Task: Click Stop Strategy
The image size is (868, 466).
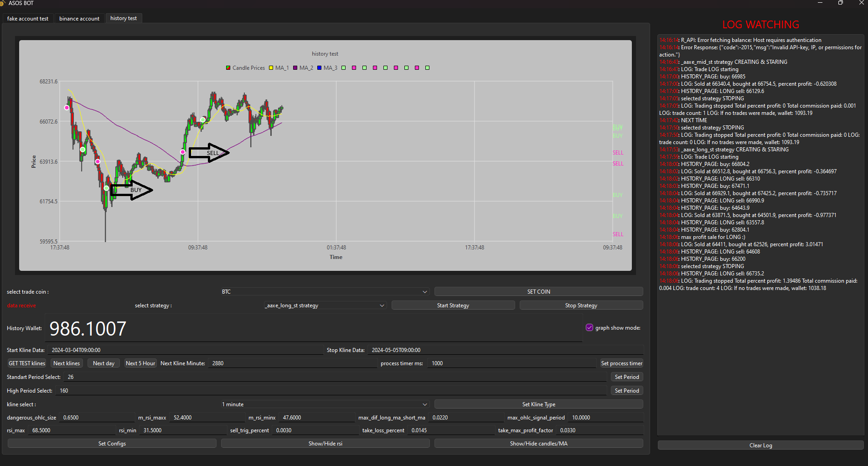Action: click(581, 305)
